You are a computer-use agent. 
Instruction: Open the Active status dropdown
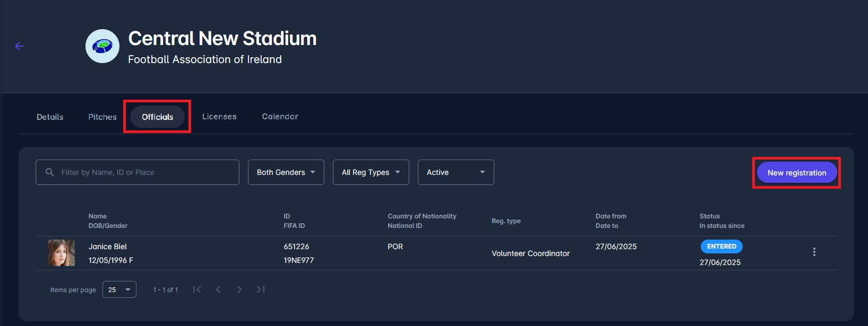coord(456,172)
